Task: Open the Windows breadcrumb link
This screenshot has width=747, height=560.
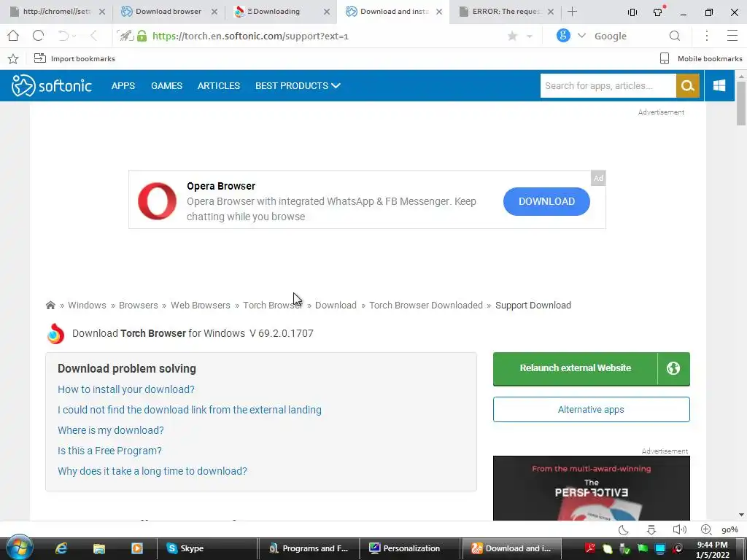Action: coord(87,306)
